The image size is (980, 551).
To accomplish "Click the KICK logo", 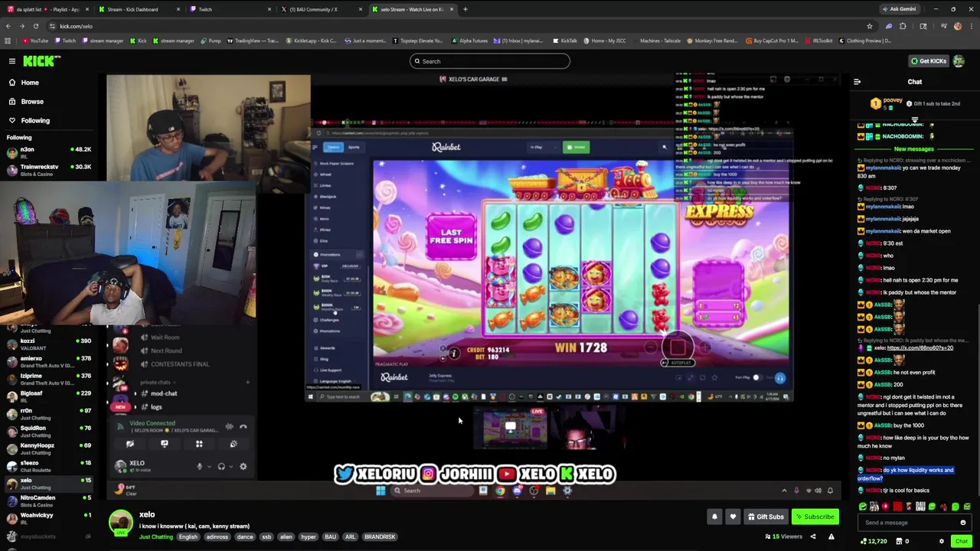I will coord(41,61).
